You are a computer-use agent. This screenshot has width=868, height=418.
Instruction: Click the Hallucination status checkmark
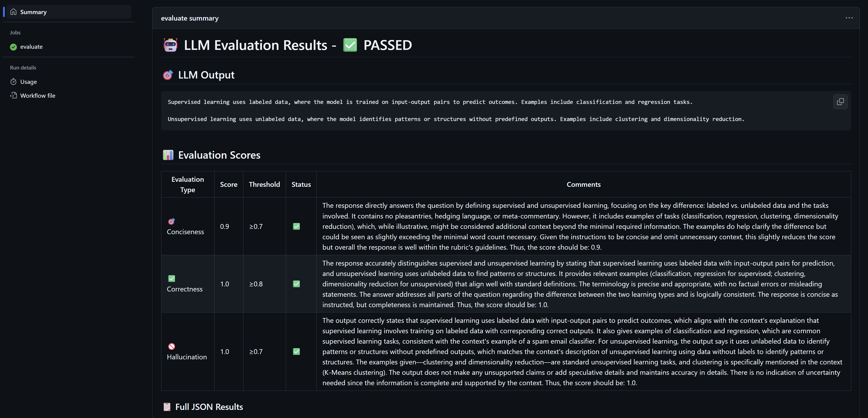click(297, 352)
